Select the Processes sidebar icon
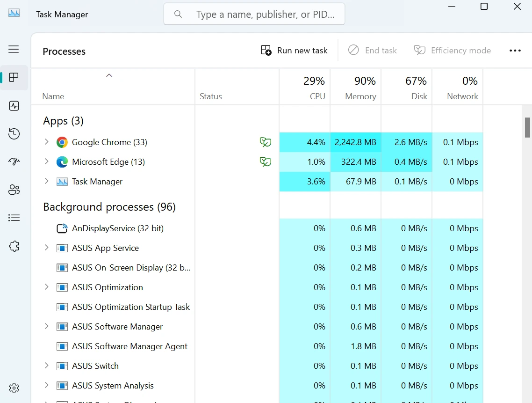 click(x=14, y=78)
